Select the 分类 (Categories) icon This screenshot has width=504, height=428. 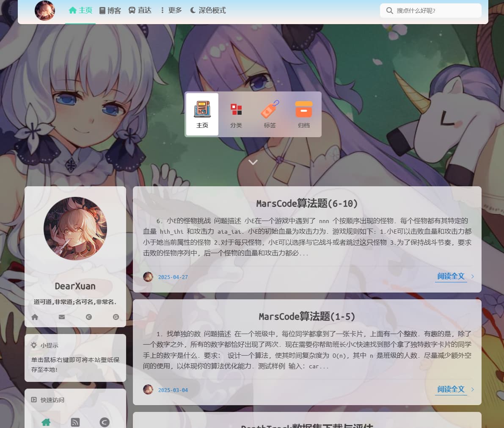[x=236, y=110]
